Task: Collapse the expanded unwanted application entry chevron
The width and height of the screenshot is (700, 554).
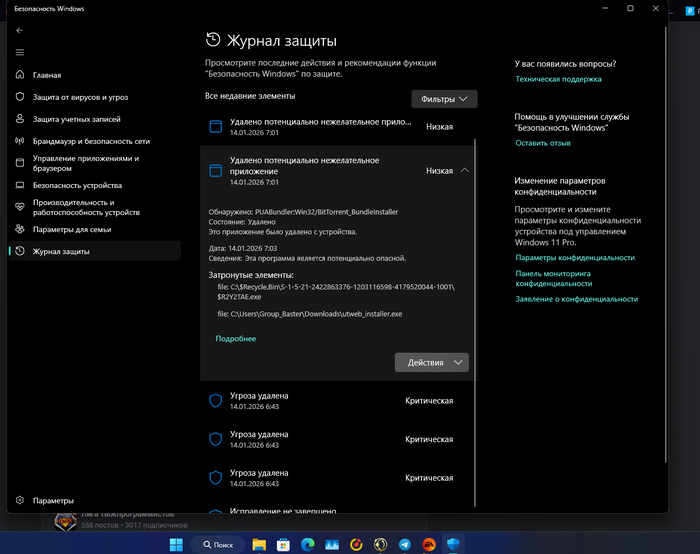Action: click(465, 171)
